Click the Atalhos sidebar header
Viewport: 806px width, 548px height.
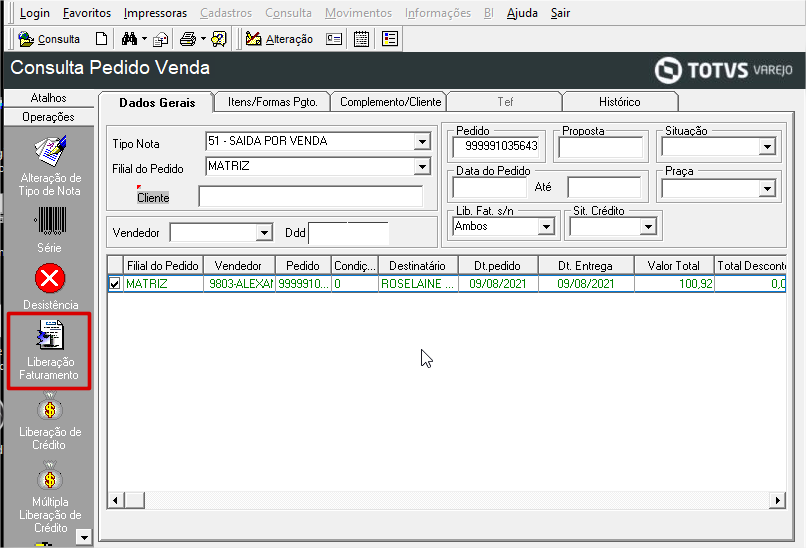coord(48,98)
